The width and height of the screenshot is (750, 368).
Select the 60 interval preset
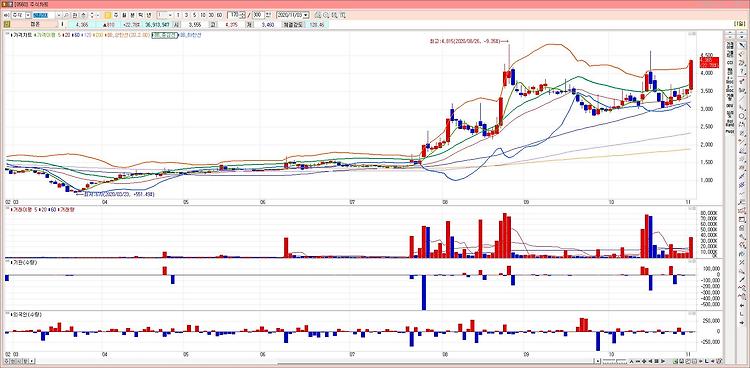pos(219,15)
